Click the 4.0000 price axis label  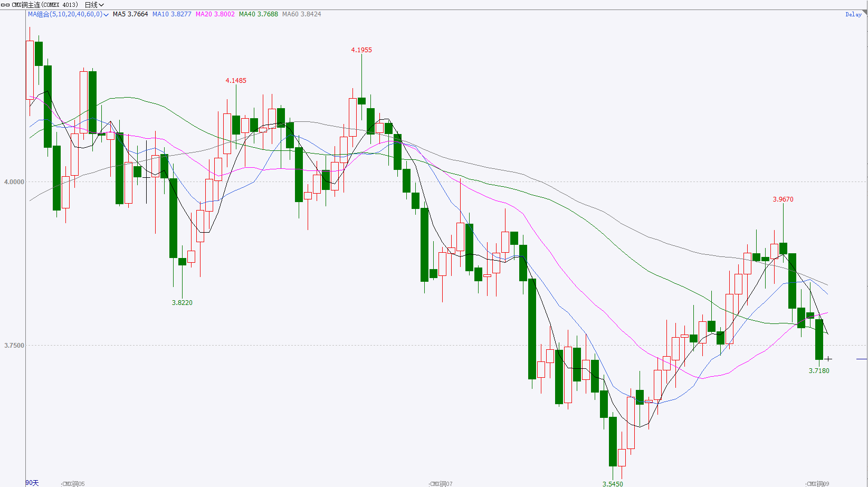coord(14,182)
